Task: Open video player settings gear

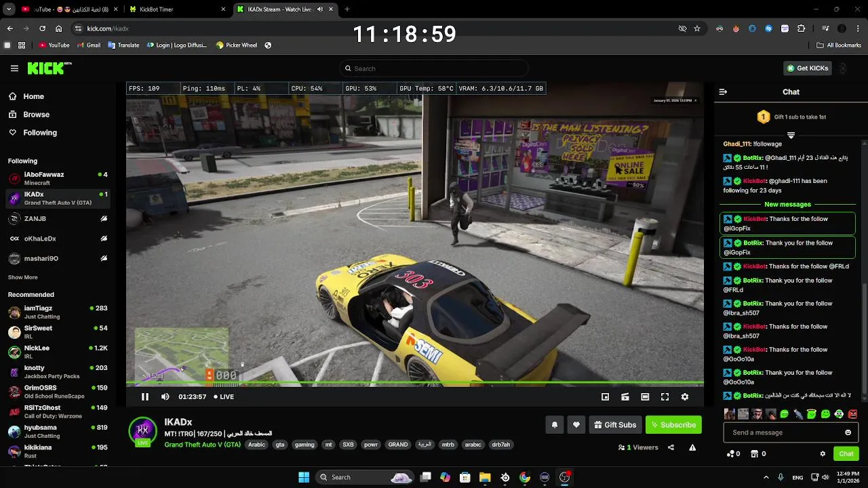Action: coord(685,396)
